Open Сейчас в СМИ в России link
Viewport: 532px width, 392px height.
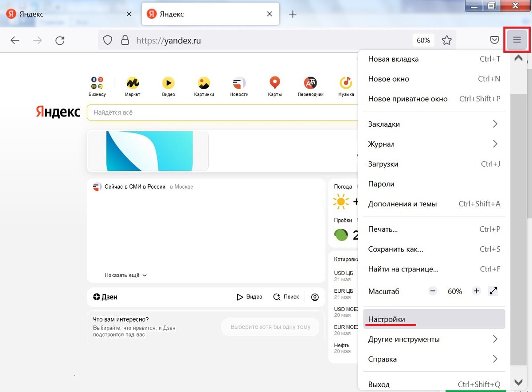pyautogui.click(x=135, y=186)
